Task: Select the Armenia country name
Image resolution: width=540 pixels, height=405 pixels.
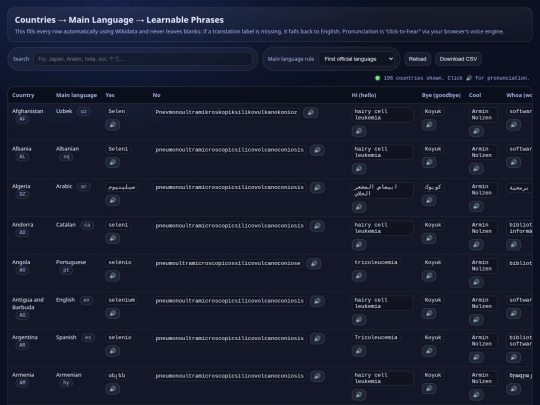Action: tap(23, 375)
